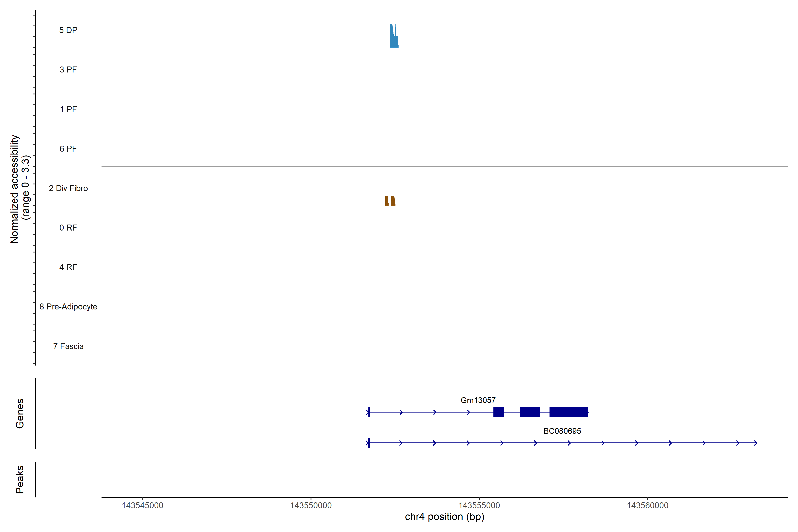
Task: Click the 5 DP track label
Action: (68, 30)
